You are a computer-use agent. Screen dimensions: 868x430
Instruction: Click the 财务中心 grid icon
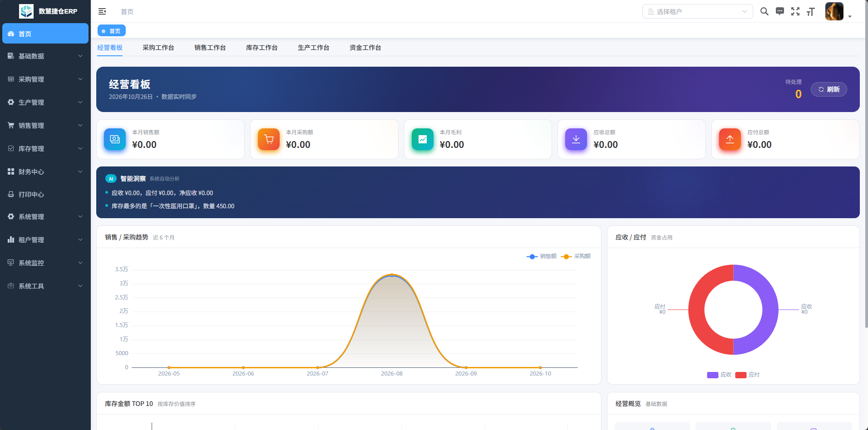pos(11,171)
